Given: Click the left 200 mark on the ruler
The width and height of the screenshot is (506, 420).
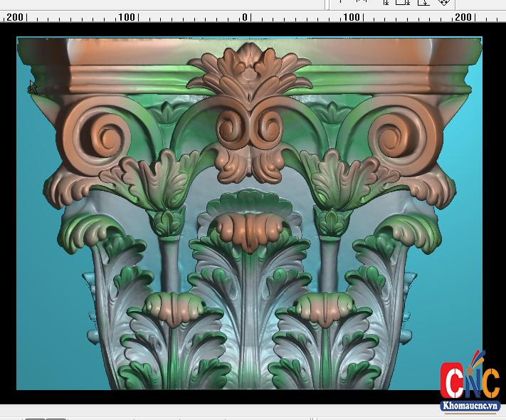Looking at the screenshot, I should click(x=14, y=17).
